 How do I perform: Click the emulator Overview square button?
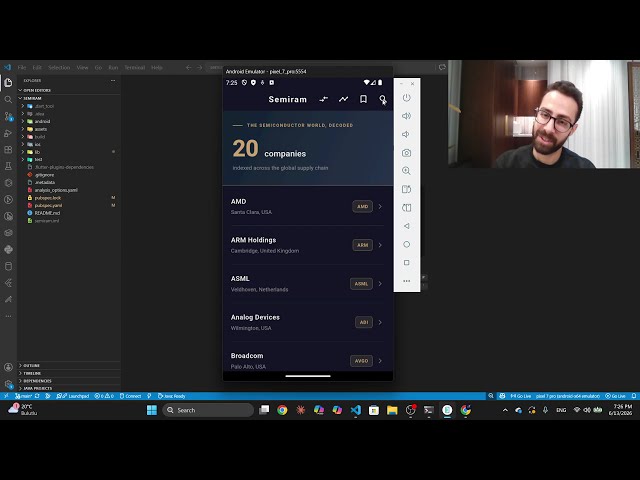(407, 262)
